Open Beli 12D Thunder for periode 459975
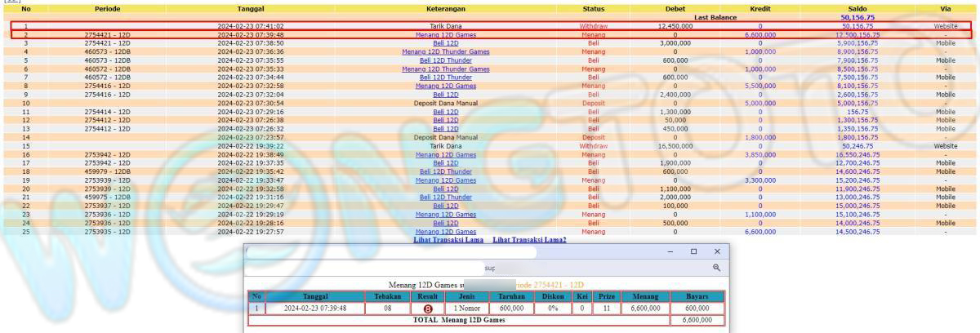This screenshot has width=980, height=333. (x=445, y=197)
